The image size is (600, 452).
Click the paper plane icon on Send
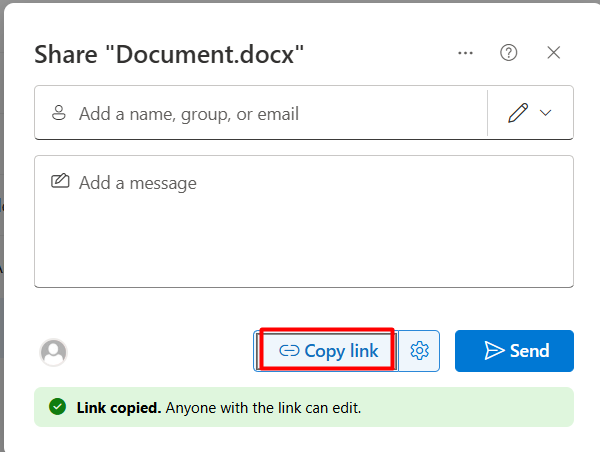[494, 350]
